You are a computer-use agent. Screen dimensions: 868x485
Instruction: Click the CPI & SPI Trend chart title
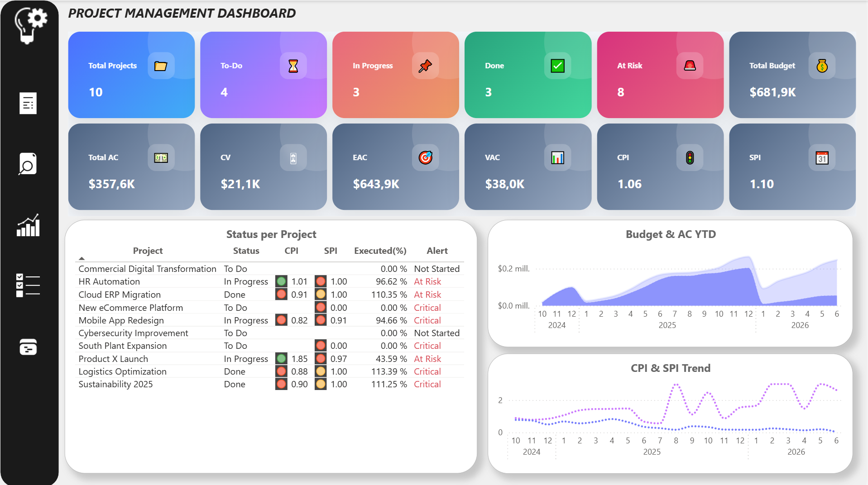click(671, 368)
